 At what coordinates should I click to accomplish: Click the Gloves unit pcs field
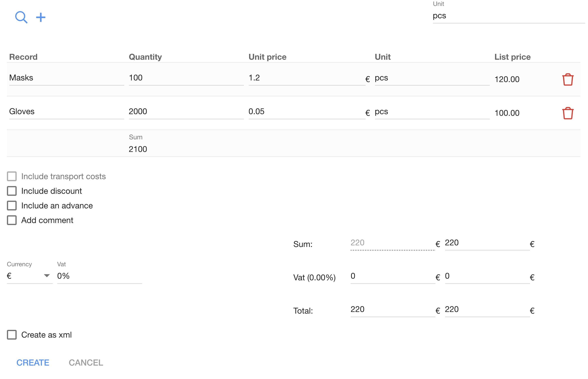coord(432,112)
